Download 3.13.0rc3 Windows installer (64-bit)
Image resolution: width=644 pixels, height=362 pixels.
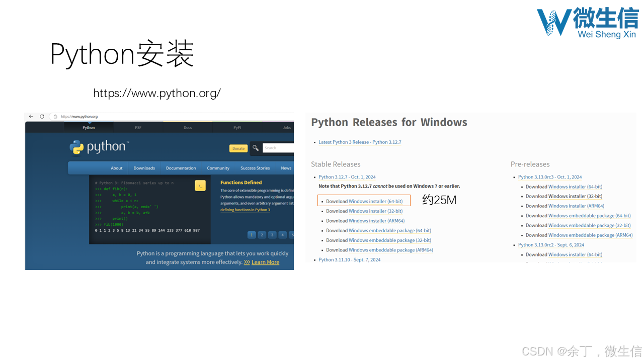(576, 187)
